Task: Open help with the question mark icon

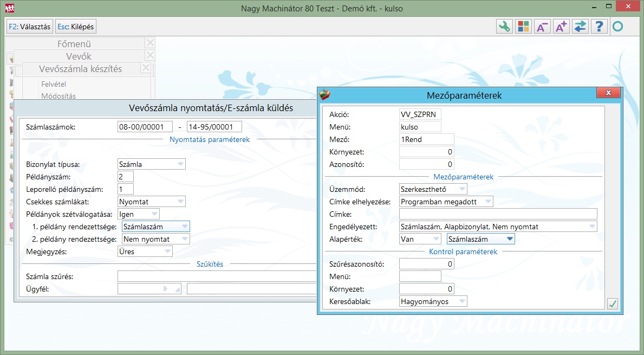Action: click(x=599, y=27)
